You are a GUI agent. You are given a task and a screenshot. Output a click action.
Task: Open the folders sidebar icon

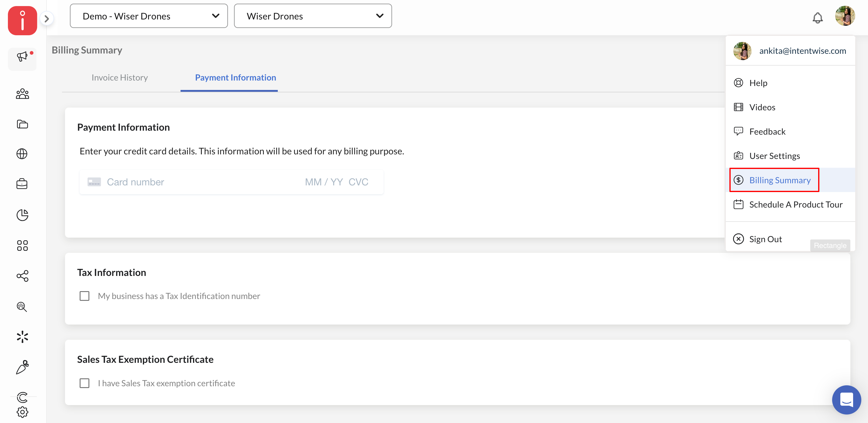click(x=22, y=124)
